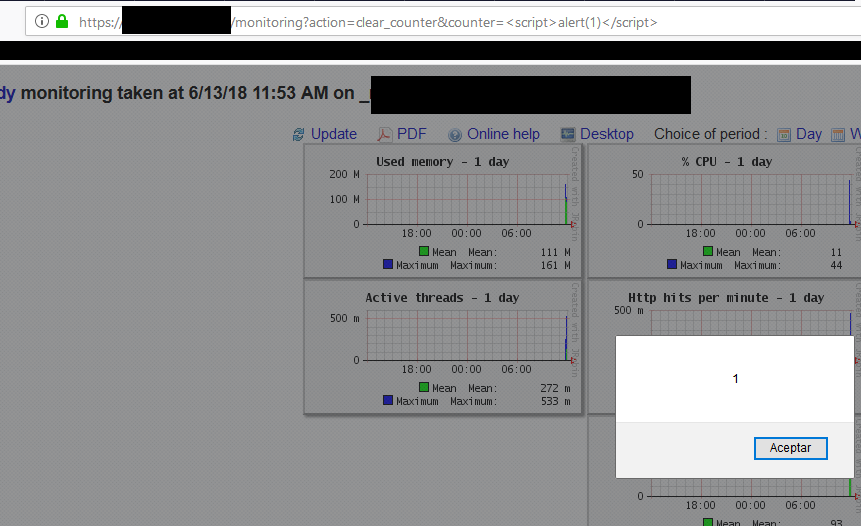Click the red PDF document icon

pos(384,135)
